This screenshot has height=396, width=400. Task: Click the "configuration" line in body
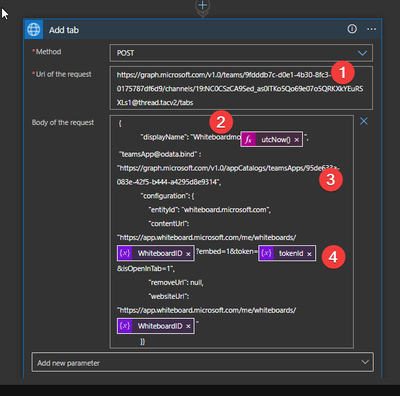click(168, 196)
